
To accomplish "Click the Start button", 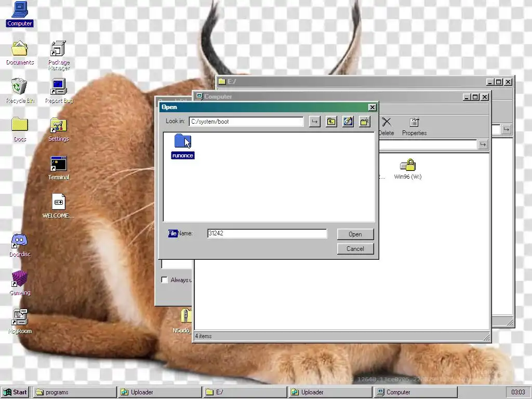I will (15, 392).
